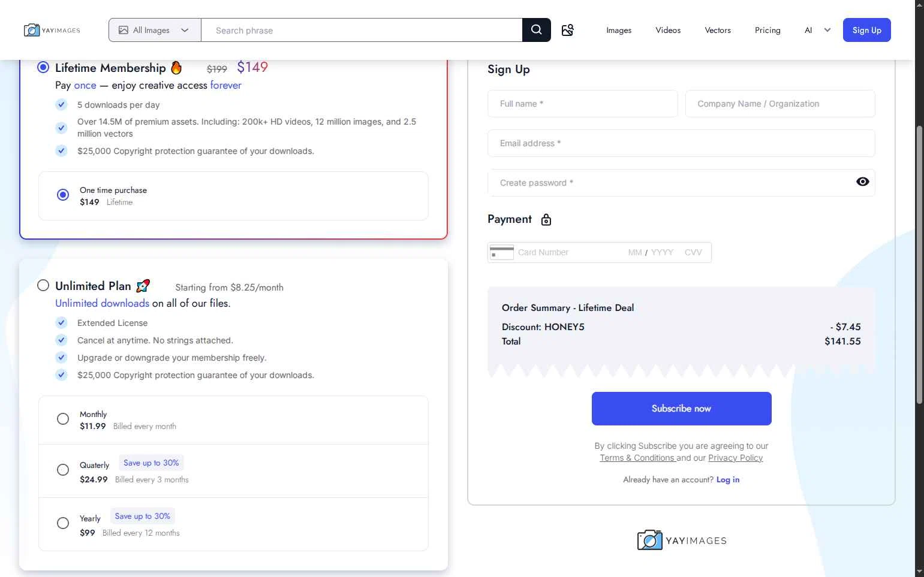Click the rocket icon next to Unlimited Plan
The image size is (924, 577).
click(x=143, y=286)
